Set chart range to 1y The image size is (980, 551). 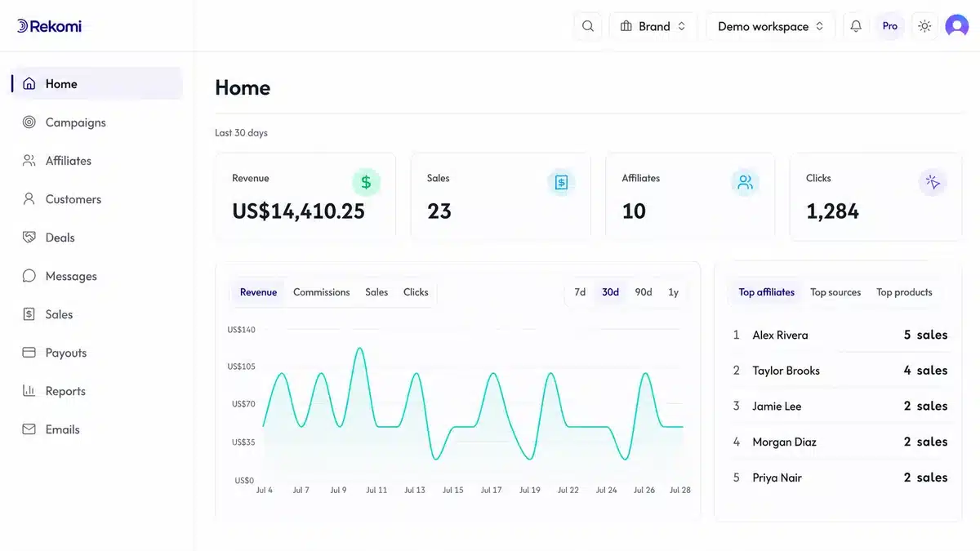click(x=674, y=292)
